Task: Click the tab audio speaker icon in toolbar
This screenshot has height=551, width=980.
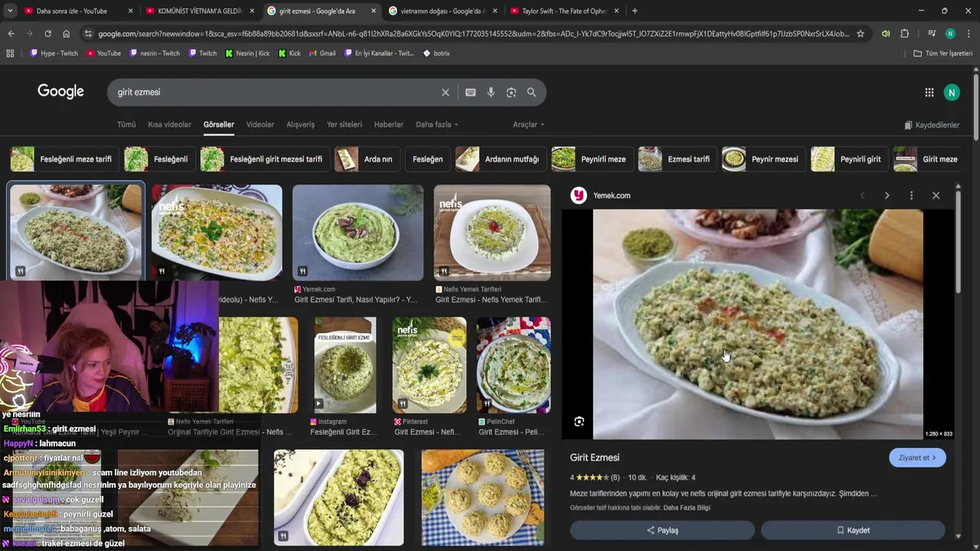Action: click(885, 34)
